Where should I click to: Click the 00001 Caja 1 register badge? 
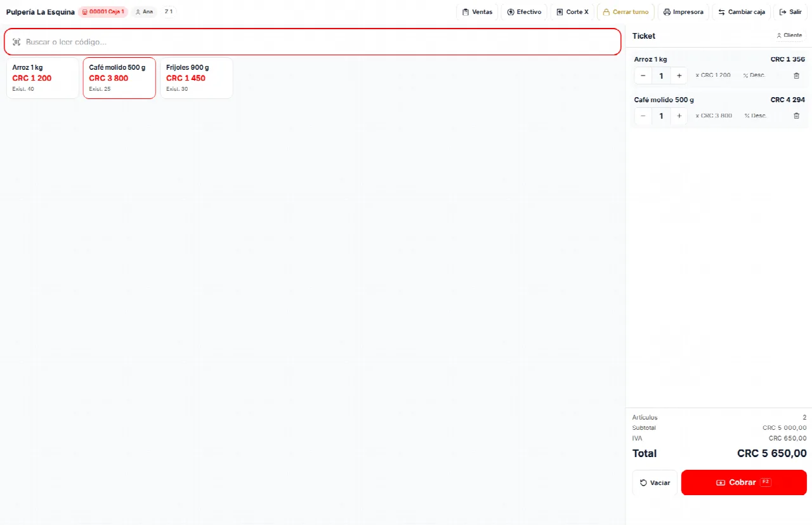103,12
